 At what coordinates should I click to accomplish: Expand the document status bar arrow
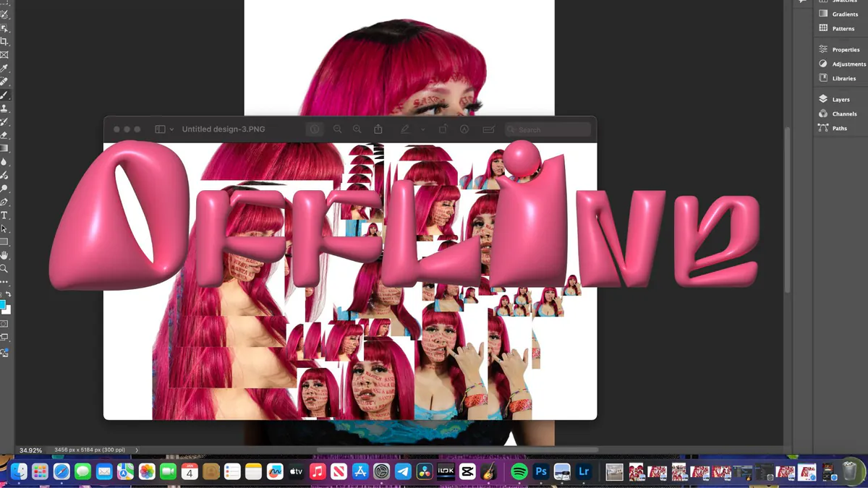click(x=137, y=450)
